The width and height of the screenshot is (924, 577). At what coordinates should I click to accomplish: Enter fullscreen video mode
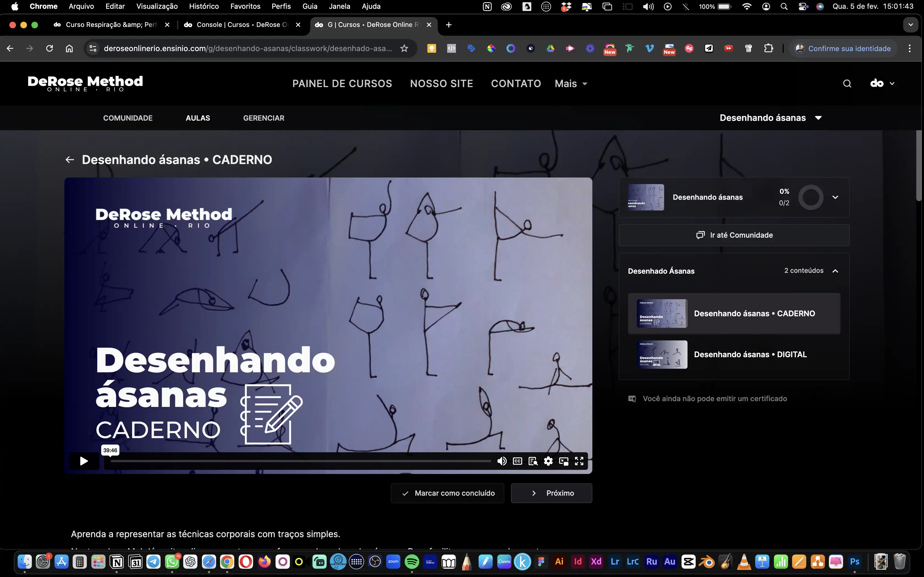(579, 461)
